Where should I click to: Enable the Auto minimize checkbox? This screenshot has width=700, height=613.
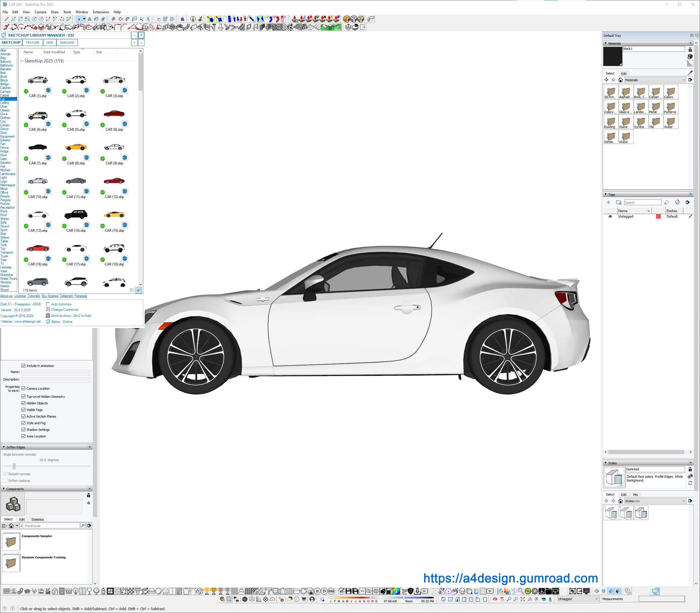tap(48, 304)
